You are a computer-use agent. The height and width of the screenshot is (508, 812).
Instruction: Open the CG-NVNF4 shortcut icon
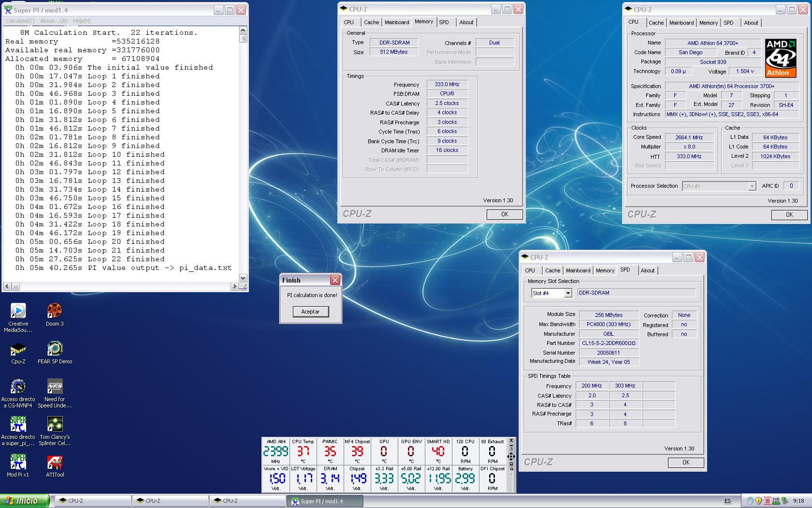18,388
